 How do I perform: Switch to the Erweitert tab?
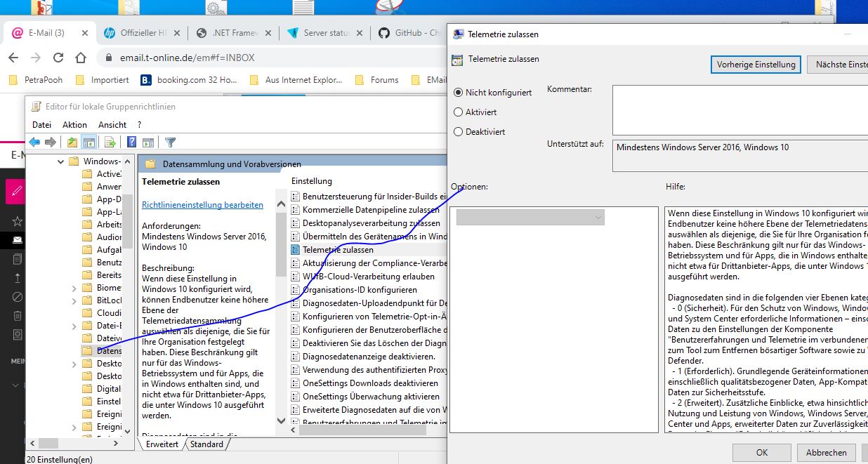pyautogui.click(x=162, y=444)
